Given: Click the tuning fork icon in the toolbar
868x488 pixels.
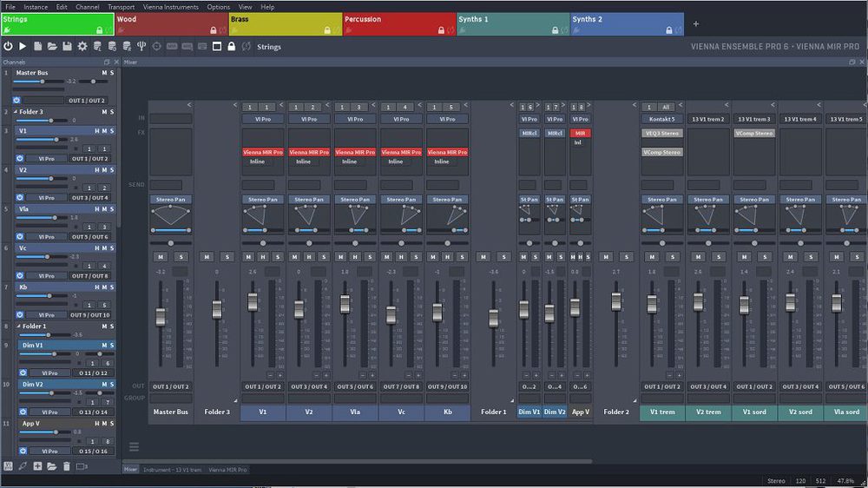Looking at the screenshot, I should click(141, 47).
